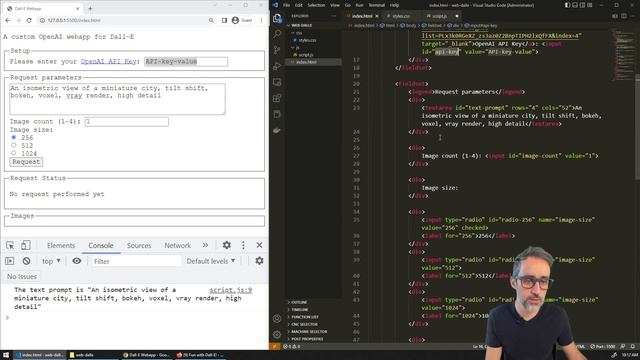Click the Request button on the webpage
640x360 pixels.
coord(26,162)
